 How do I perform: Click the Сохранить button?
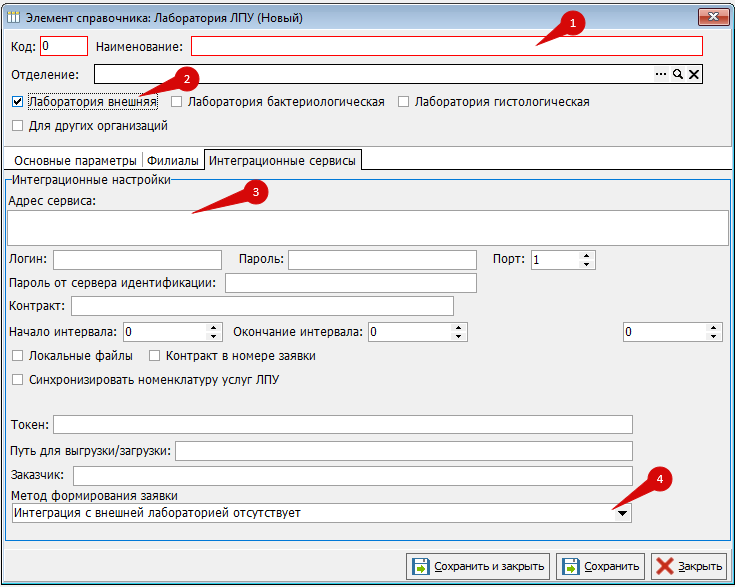600,566
